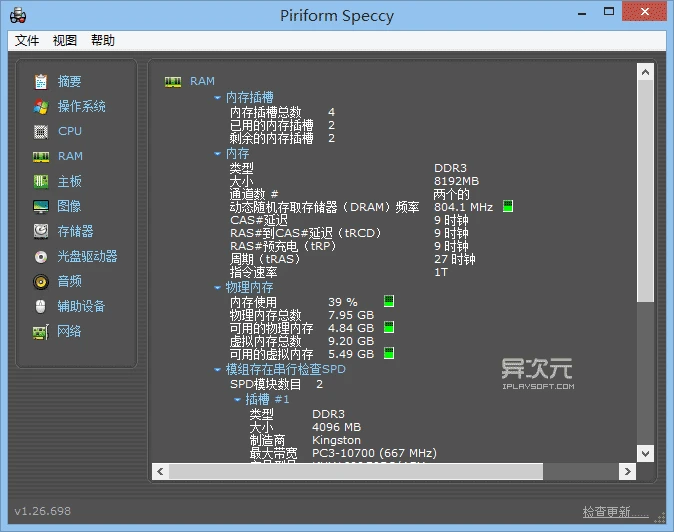
Task: Click the 27 时钟 tRAS value
Action: (x=455, y=259)
